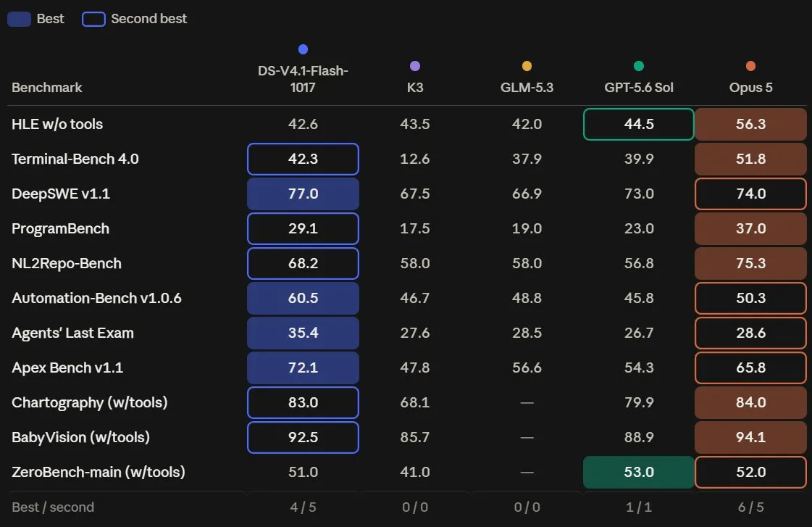Click the green 53.0 ZeroBench-main score

pyautogui.click(x=639, y=472)
